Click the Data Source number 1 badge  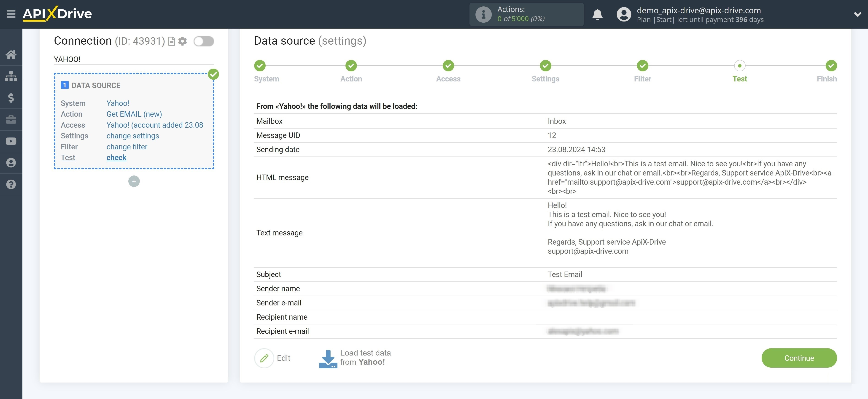65,85
